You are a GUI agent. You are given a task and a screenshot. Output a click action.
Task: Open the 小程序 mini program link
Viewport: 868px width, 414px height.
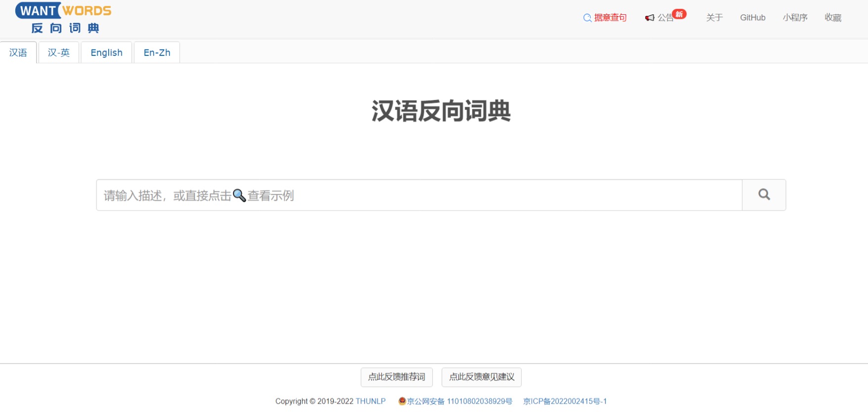795,18
